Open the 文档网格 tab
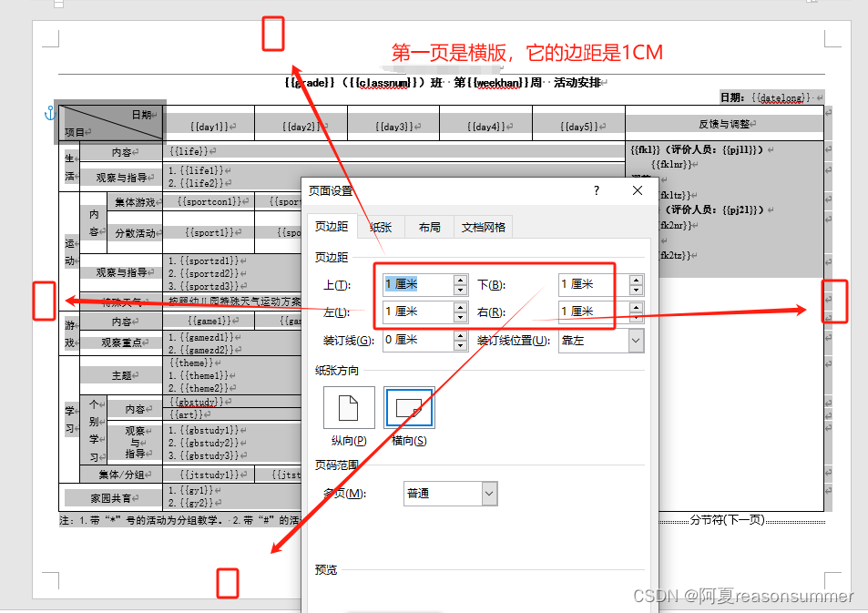Screen dimensions: 868x613 coord(485,227)
